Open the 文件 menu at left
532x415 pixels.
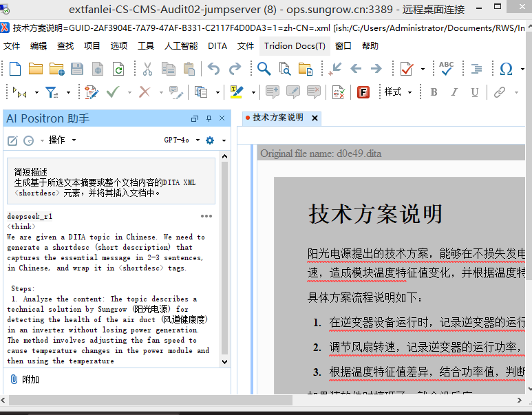12,46
